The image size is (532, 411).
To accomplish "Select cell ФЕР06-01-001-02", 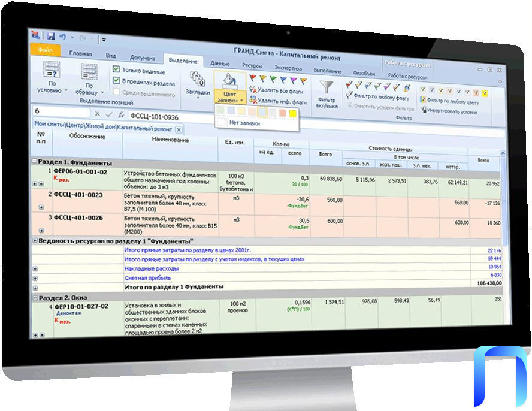I will pyautogui.click(x=80, y=172).
